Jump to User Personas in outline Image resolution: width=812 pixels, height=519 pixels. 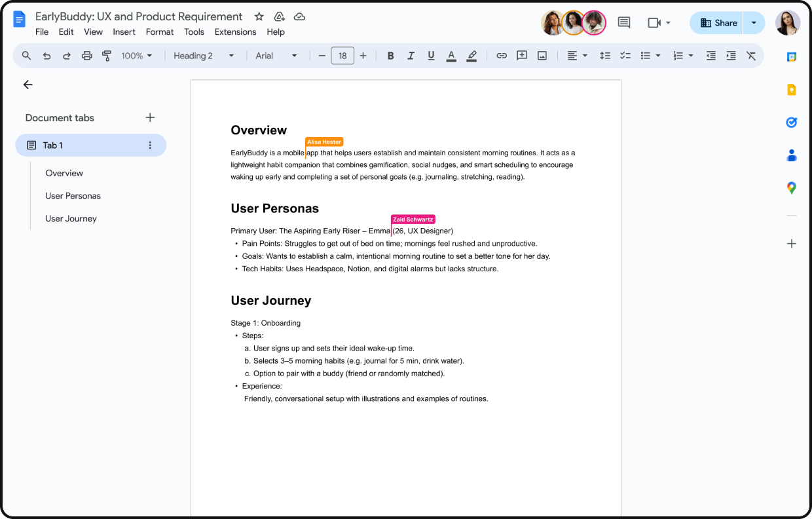point(73,196)
